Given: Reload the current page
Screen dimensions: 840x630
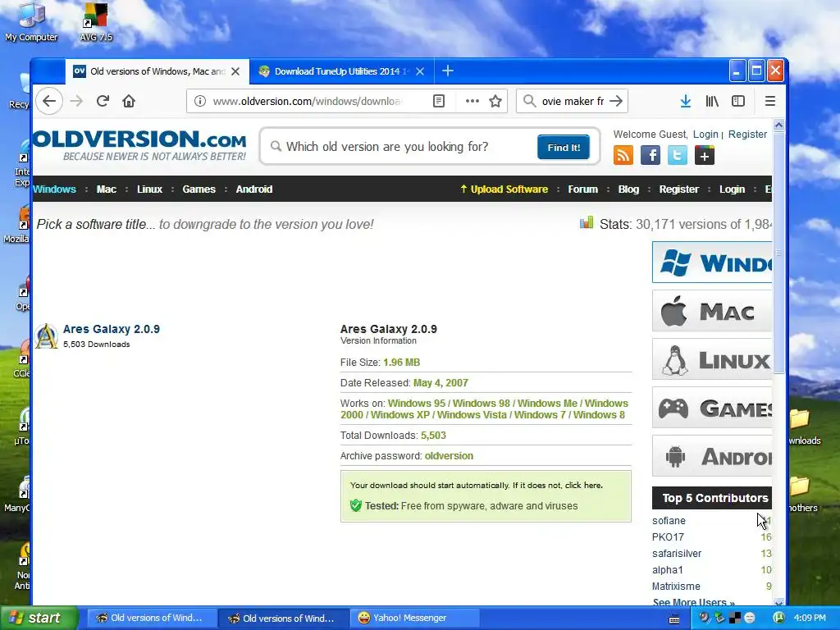Looking at the screenshot, I should pos(103,101).
